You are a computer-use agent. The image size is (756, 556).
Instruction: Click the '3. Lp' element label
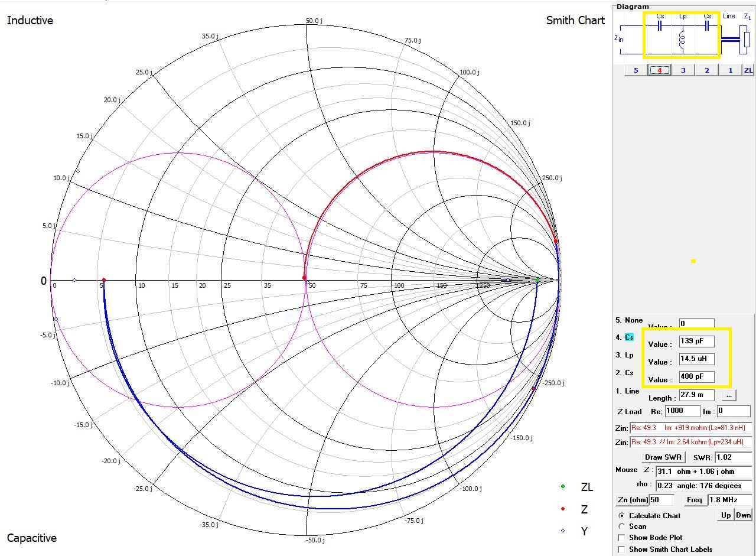coord(624,355)
